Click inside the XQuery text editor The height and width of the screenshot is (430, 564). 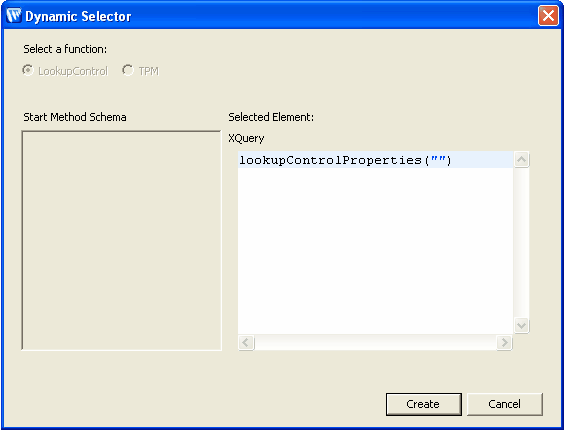click(376, 243)
